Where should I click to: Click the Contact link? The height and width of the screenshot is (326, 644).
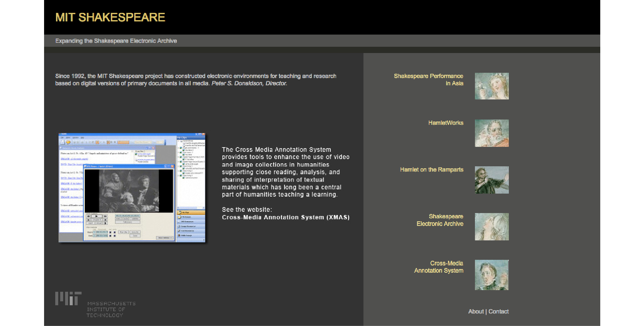[498, 312]
